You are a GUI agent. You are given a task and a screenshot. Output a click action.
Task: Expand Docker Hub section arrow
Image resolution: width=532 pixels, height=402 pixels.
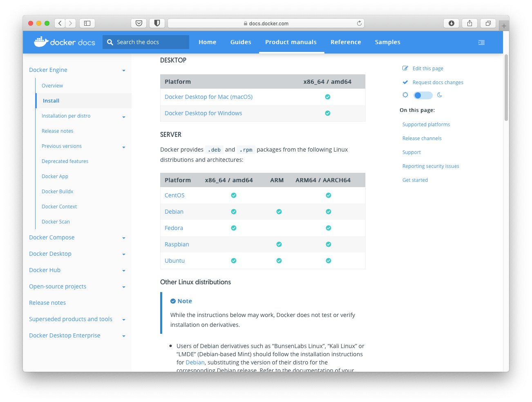124,271
